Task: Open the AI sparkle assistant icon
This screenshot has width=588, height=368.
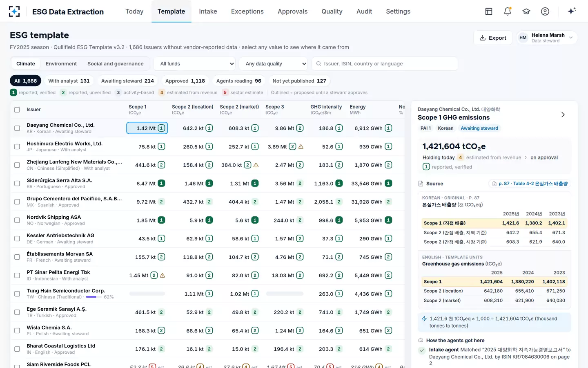Action: tap(572, 11)
